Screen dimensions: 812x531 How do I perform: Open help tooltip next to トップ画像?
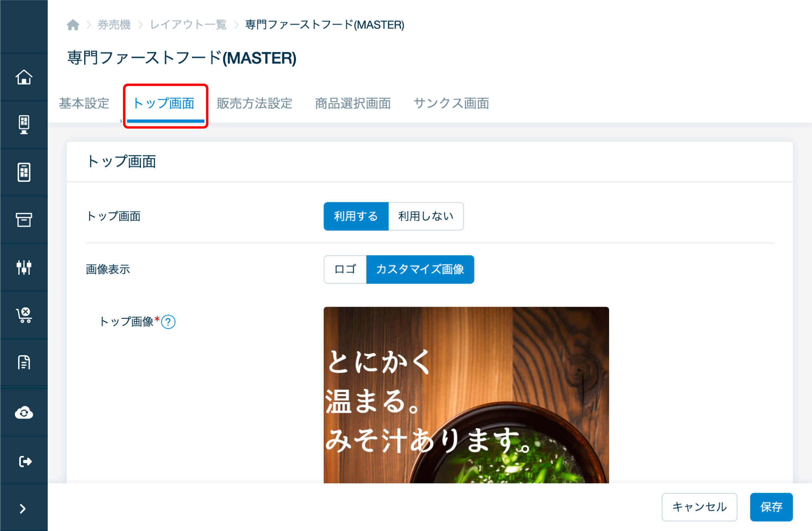(x=168, y=322)
